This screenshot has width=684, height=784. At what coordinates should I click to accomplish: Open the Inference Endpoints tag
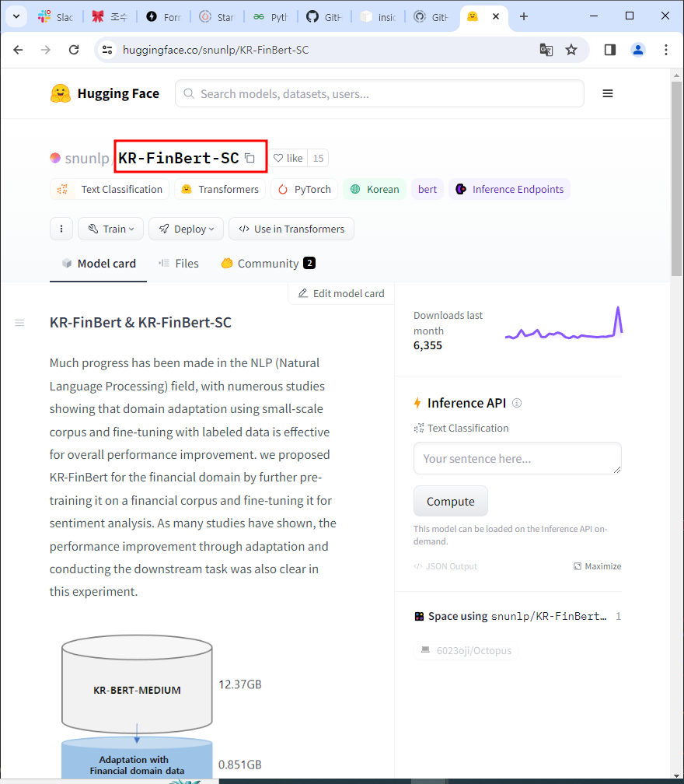[510, 190]
